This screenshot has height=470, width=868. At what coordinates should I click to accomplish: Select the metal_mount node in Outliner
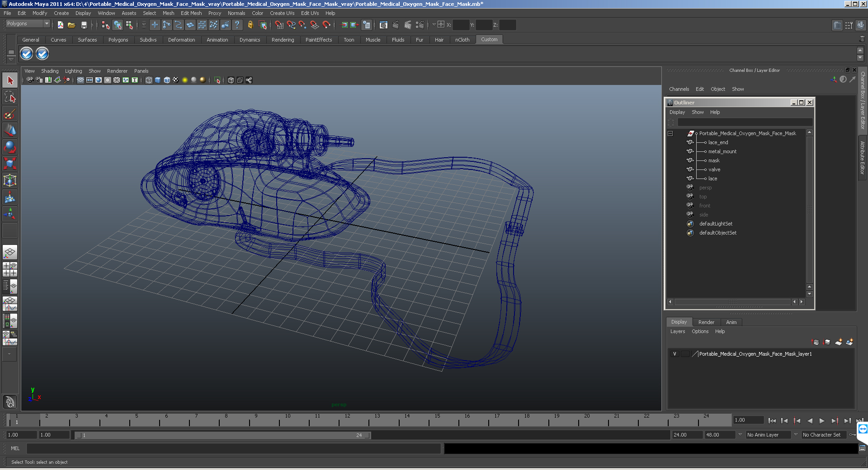point(722,151)
